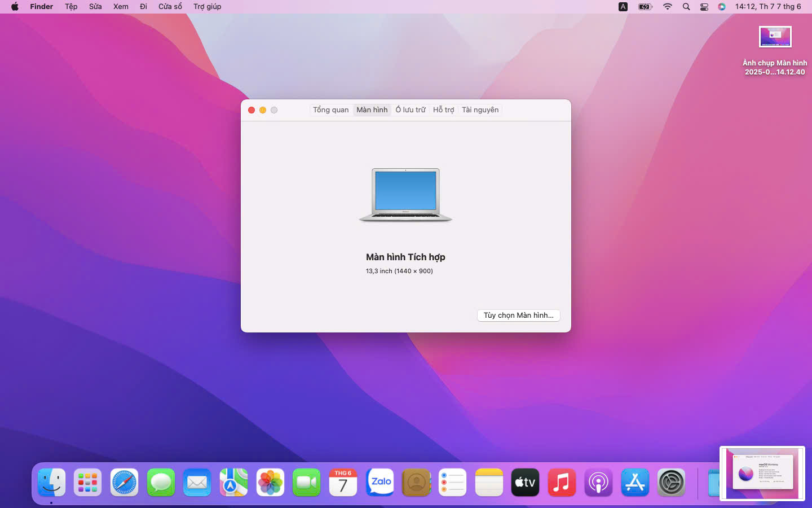Image resolution: width=812 pixels, height=508 pixels.
Task: Launch Safari from the Dock
Action: (x=124, y=483)
